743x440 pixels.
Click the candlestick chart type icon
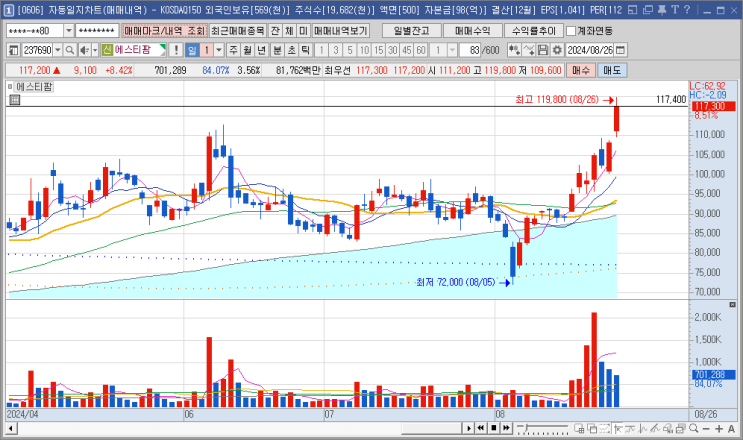point(514,50)
